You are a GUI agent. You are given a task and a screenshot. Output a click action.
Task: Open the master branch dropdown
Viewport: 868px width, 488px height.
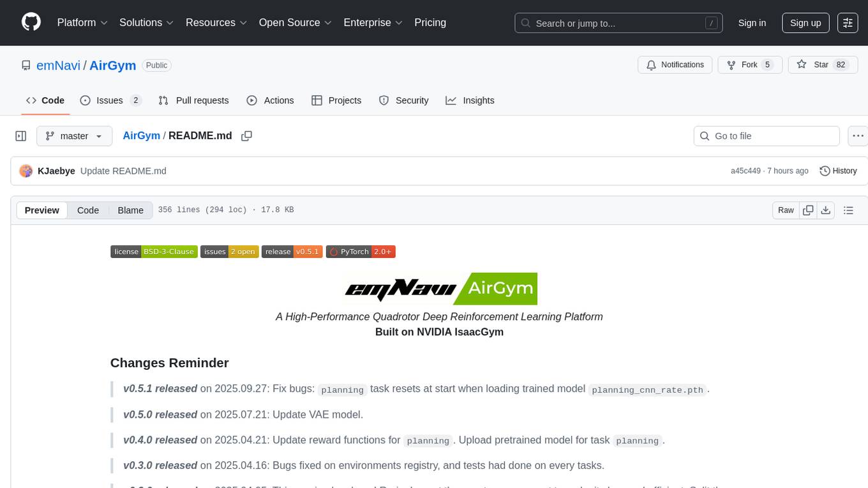coord(74,136)
